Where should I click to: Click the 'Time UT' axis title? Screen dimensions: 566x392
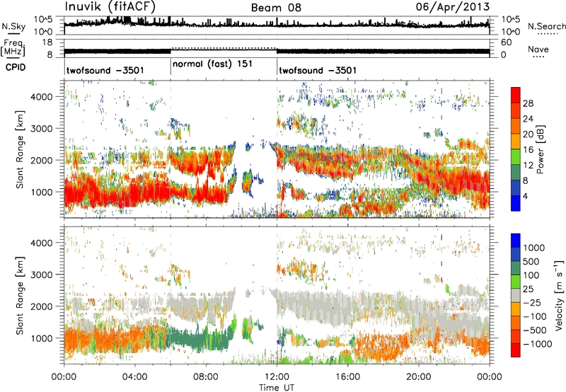click(x=277, y=388)
